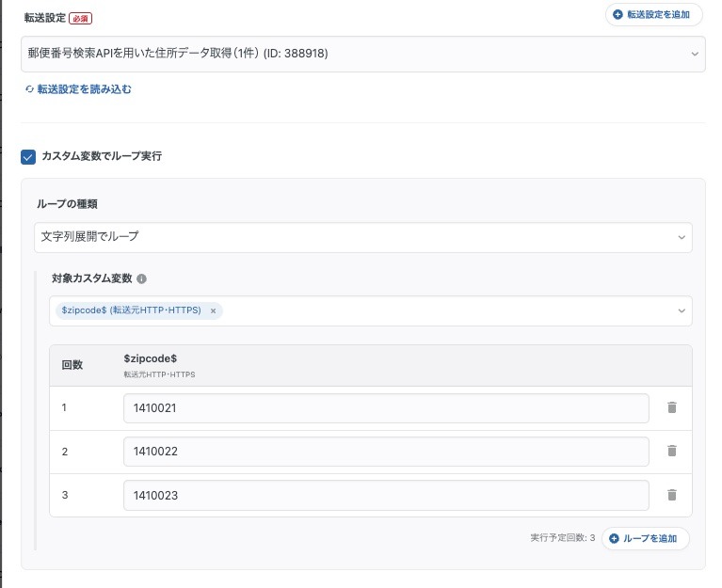Click the $zipcode$ (転送元HTTP・HTTPS) tag chip
This screenshot has height=588, width=722.
[x=130, y=310]
